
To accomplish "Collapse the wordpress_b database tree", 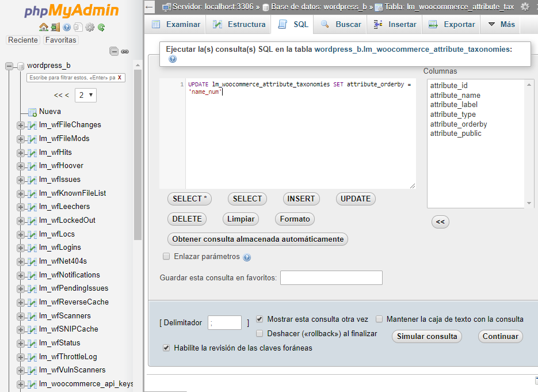I will 9,66.
